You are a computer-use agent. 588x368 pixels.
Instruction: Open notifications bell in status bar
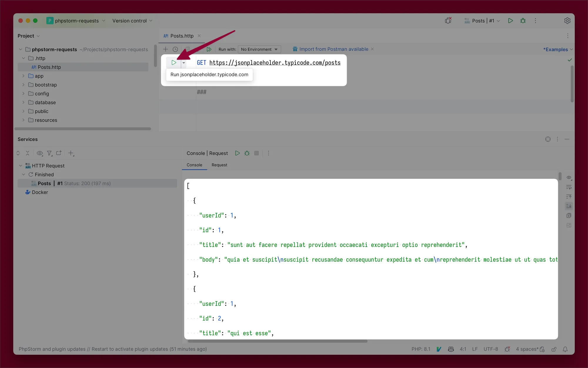pyautogui.click(x=565, y=349)
